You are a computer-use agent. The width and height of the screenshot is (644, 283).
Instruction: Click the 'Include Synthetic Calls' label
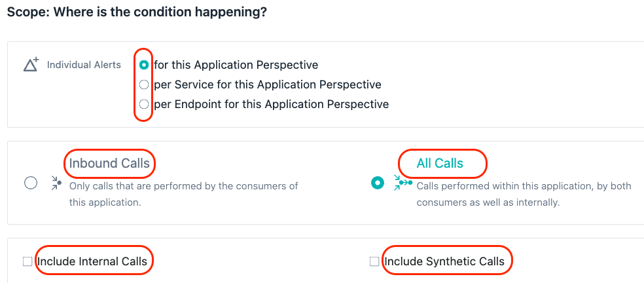click(444, 261)
